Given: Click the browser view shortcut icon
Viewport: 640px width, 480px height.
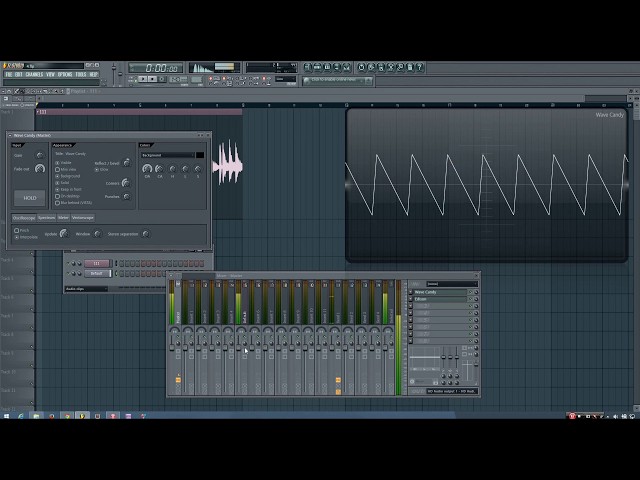Looking at the screenshot, I should [337, 67].
